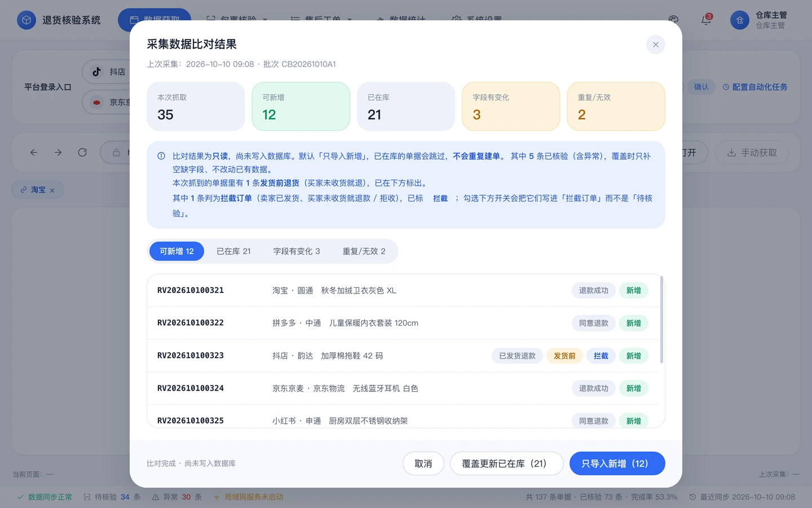Click the download icon on 手动获取
The image size is (812, 508).
click(731, 152)
